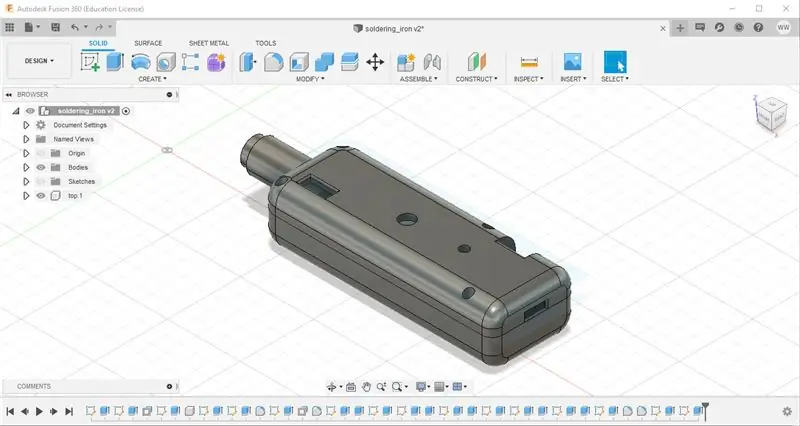This screenshot has height=426, width=800.
Task: Toggle visibility of top:1 component
Action: tap(41, 196)
